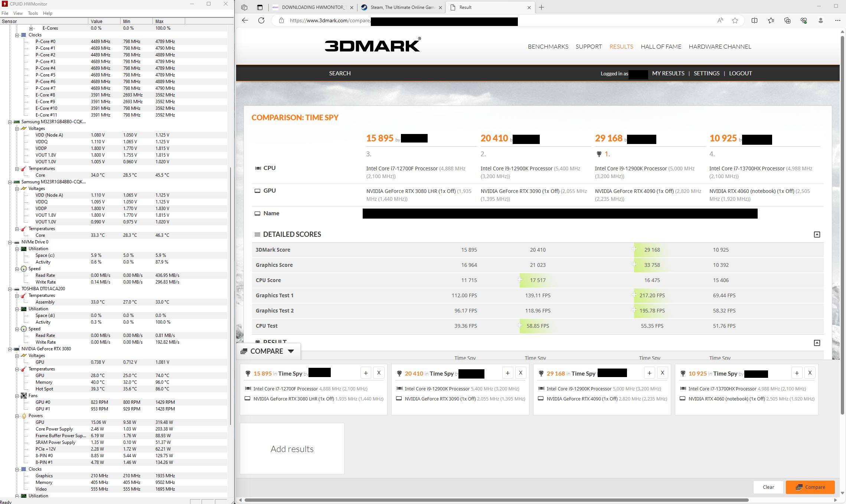Expand the E-Cores tree node

31,28
